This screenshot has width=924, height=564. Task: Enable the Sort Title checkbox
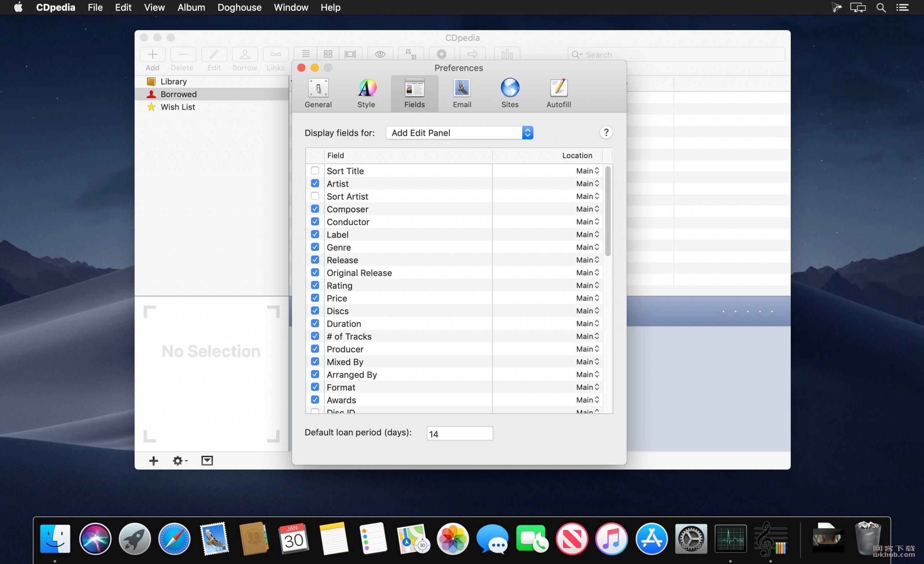315,171
